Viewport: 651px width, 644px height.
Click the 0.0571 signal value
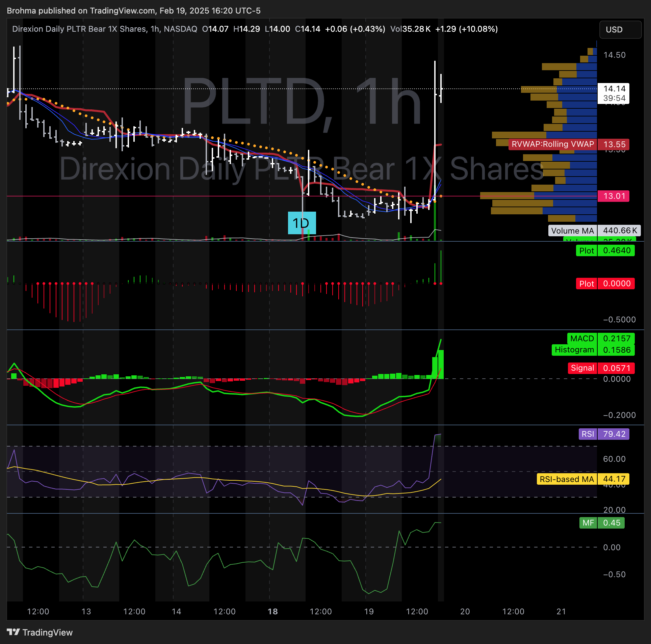click(x=617, y=368)
